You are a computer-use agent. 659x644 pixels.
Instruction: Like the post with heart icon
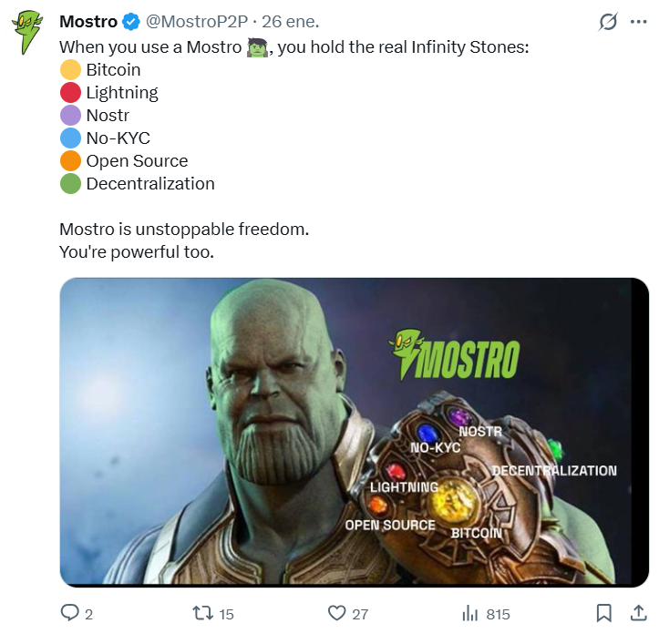pos(337,613)
